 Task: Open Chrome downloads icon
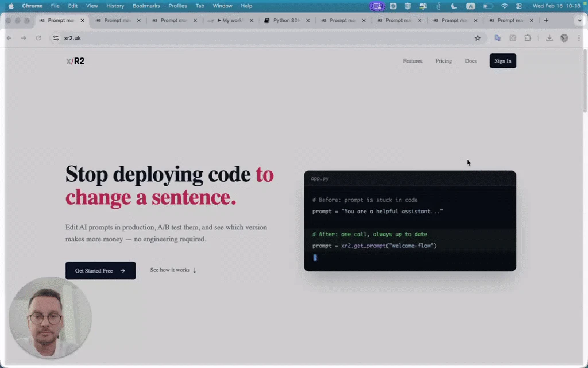pyautogui.click(x=550, y=38)
